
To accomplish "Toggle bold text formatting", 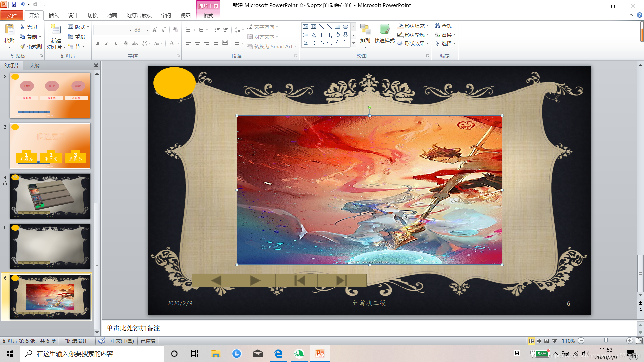I will (98, 43).
